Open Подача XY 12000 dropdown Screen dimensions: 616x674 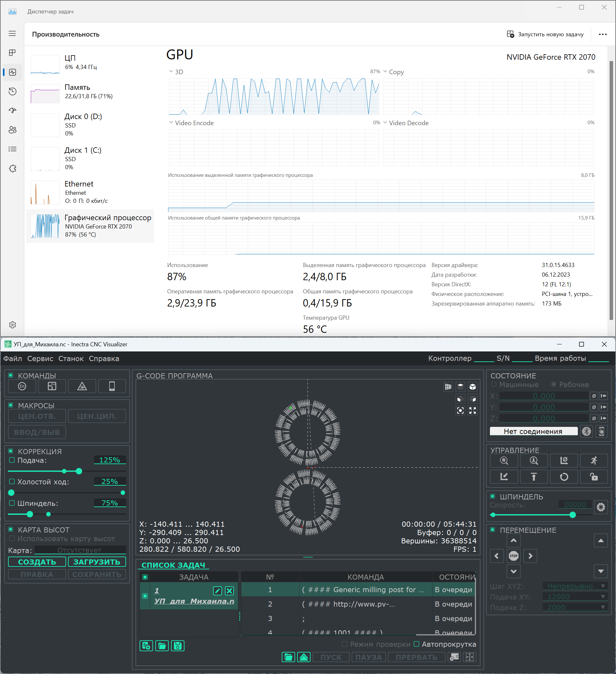576,597
